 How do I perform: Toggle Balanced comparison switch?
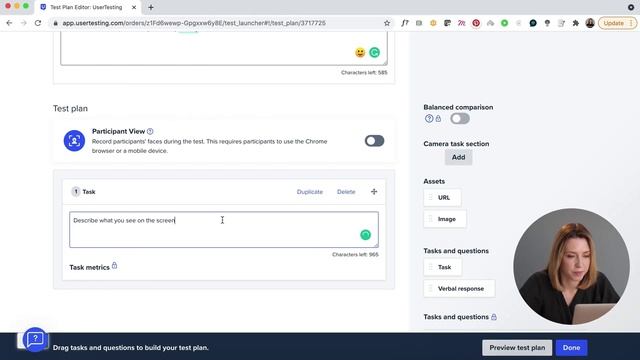click(460, 119)
